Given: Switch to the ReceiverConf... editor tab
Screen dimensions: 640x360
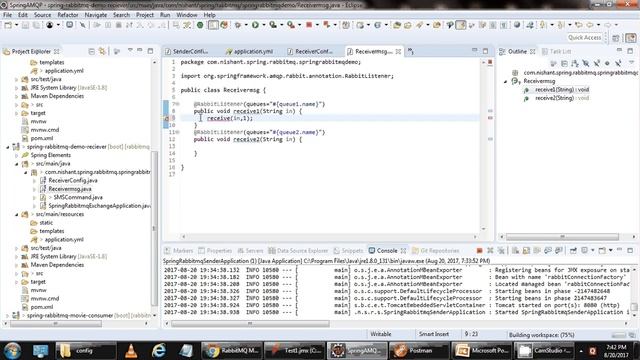Looking at the screenshot, I should click(310, 51).
